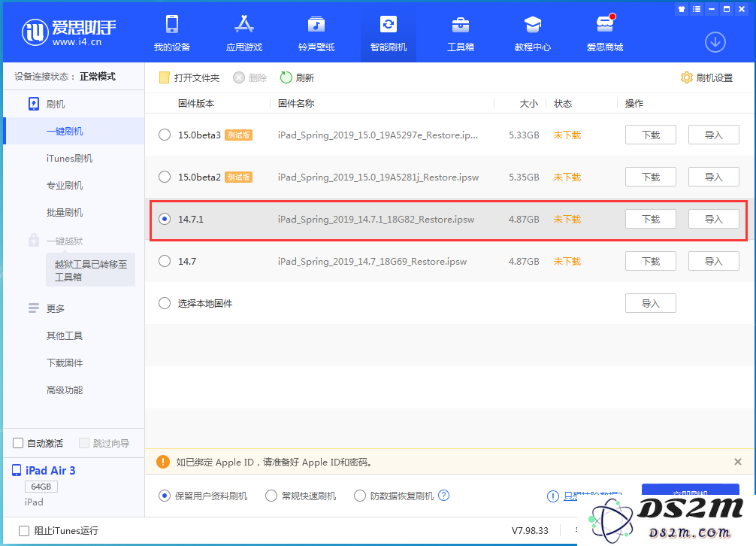Click the 5.33GB size value

pyautogui.click(x=524, y=135)
